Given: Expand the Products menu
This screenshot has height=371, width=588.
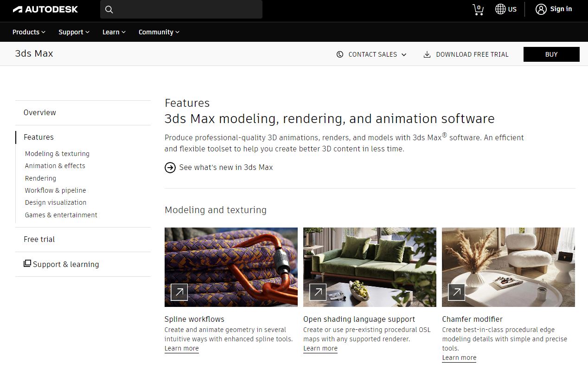Looking at the screenshot, I should [29, 32].
